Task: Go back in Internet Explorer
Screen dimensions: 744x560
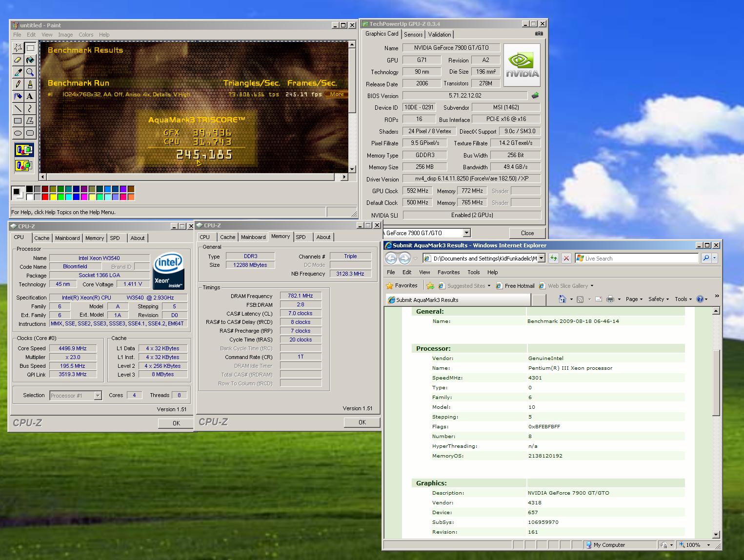Action: [391, 258]
